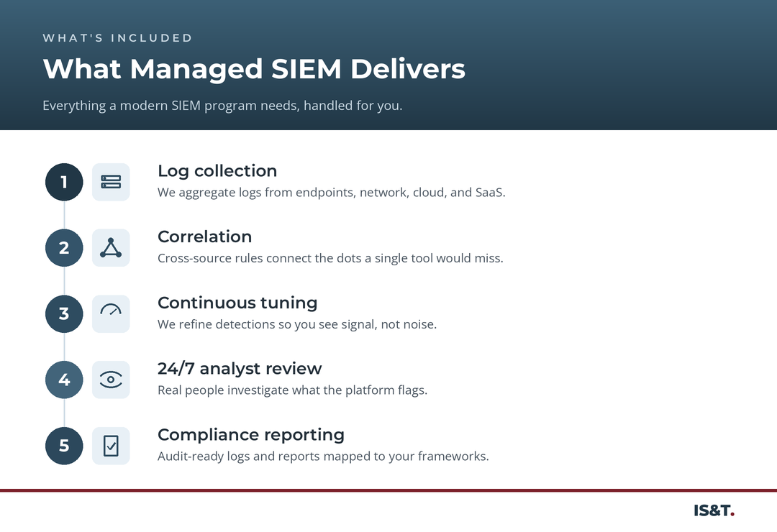Click text 'We refine detections so you see signal'
777x532 pixels.
pyautogui.click(x=267, y=324)
